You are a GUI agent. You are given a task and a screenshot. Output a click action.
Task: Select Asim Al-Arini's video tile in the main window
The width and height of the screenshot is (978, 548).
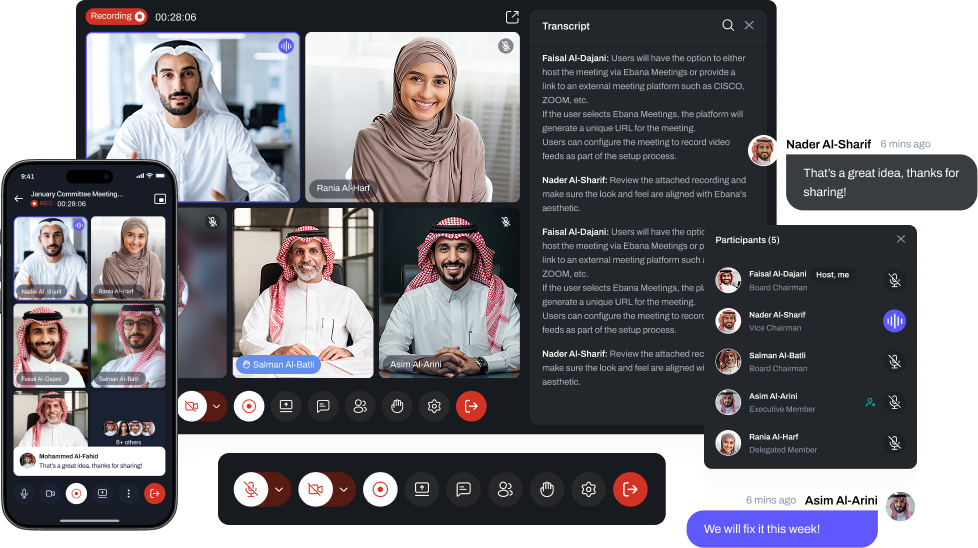coord(449,292)
